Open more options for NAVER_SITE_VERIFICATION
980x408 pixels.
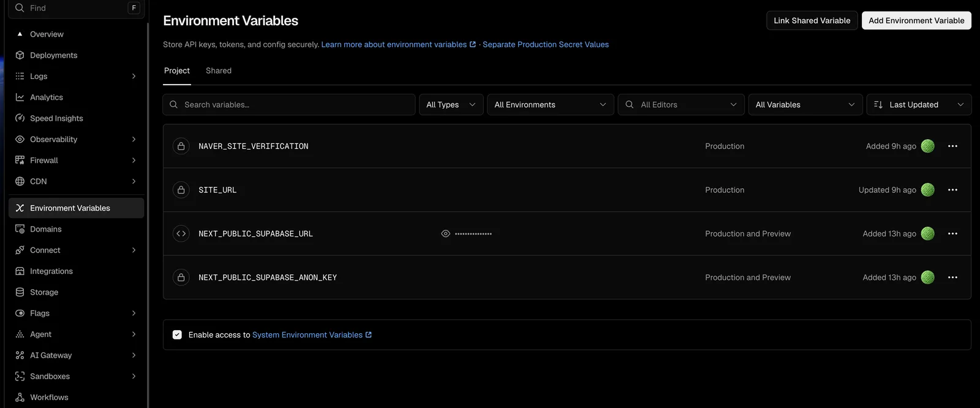coord(952,146)
